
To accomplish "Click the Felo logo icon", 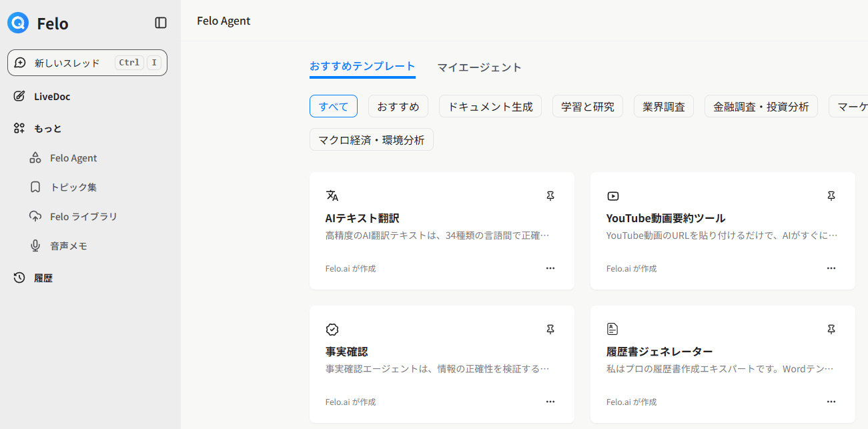I will click(18, 23).
